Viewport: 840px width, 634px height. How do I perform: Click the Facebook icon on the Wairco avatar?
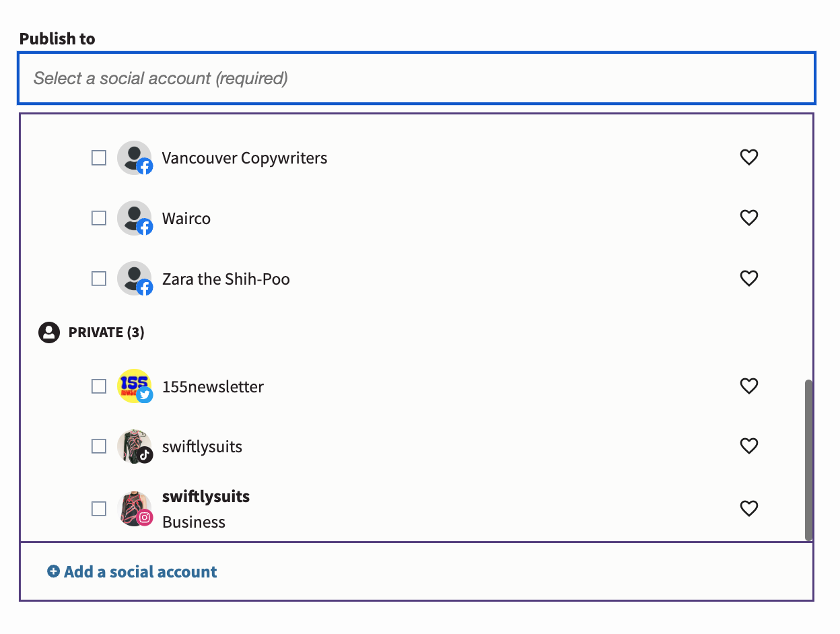pyautogui.click(x=144, y=227)
